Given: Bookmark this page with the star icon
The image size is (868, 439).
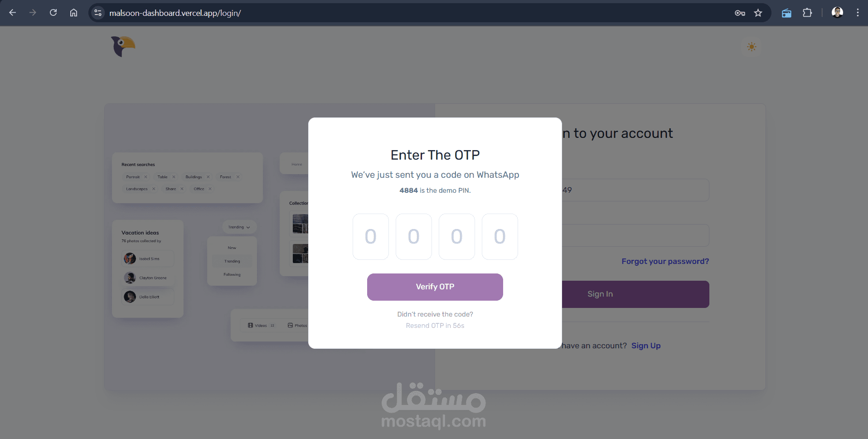Looking at the screenshot, I should (758, 13).
